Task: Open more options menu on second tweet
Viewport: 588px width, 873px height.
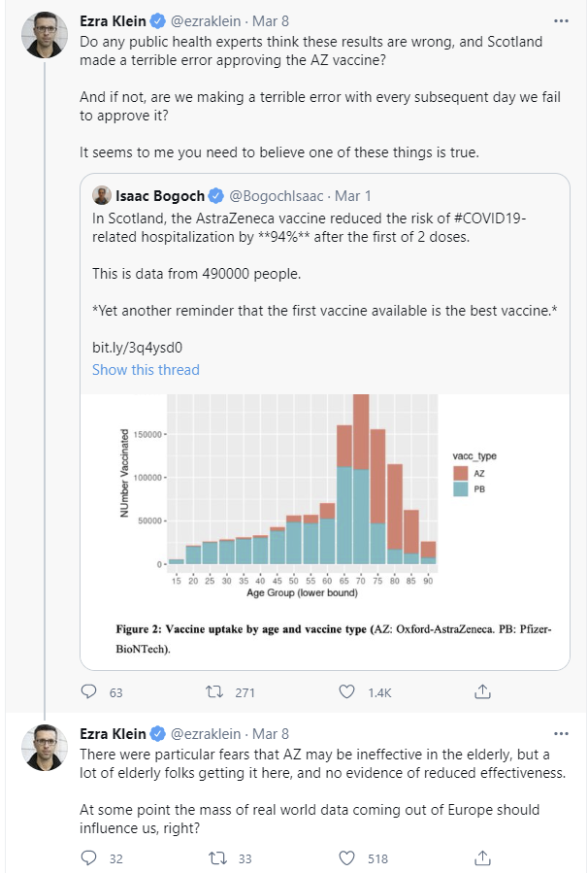Action: (561, 733)
